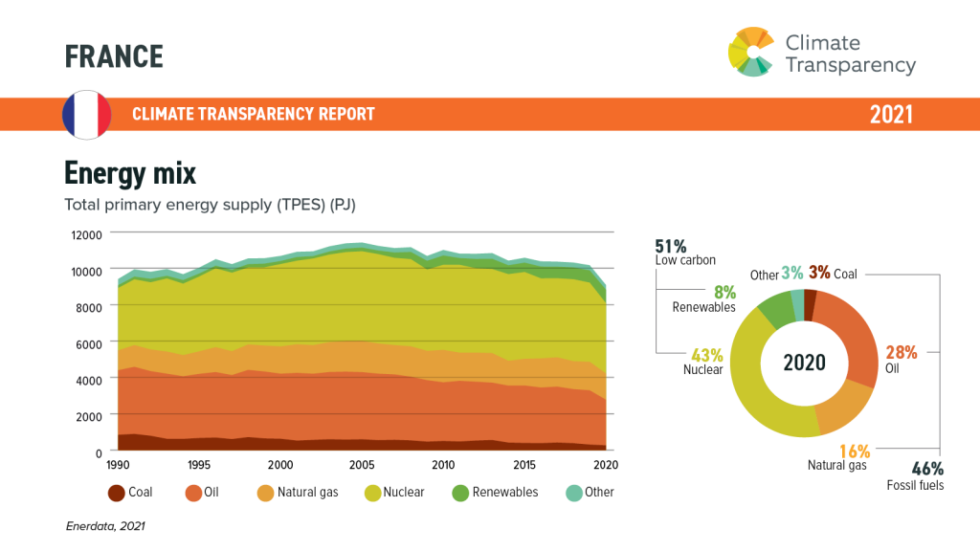Click the Nuclear legend color dot
980x551 pixels.
[373, 493]
